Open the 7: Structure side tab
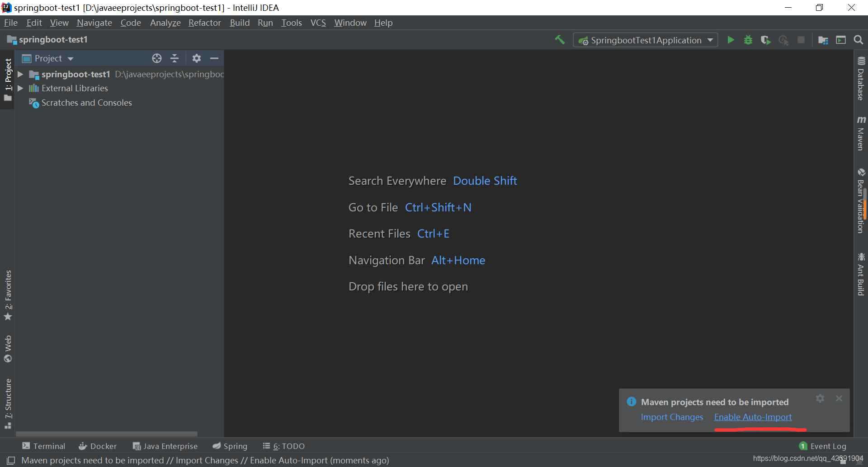This screenshot has height=467, width=868. (8, 403)
